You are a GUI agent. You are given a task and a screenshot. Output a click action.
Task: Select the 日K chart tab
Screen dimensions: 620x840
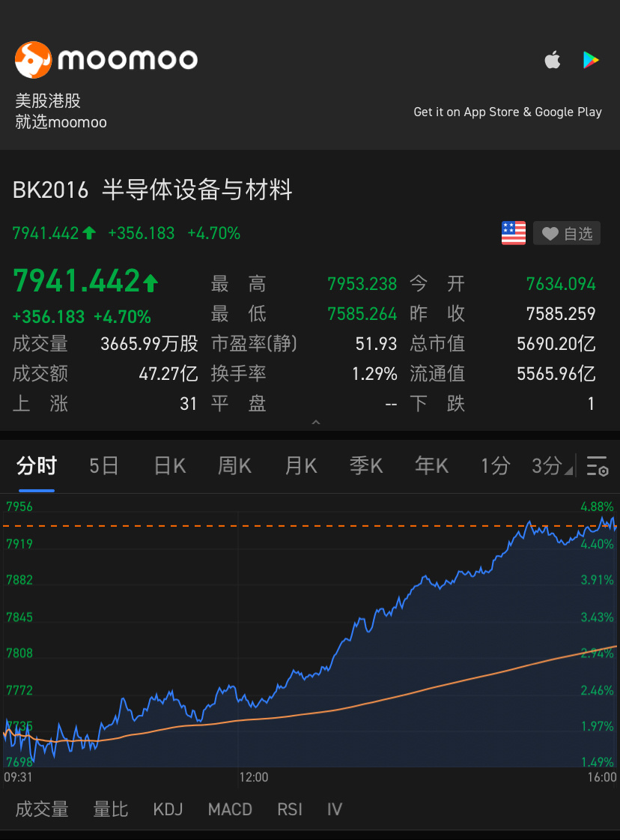coord(170,466)
